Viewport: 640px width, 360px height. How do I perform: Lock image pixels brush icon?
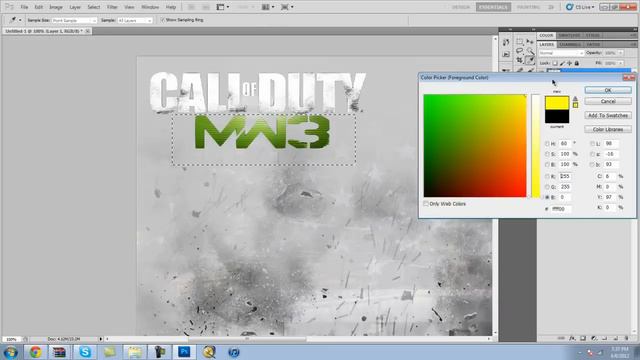pyautogui.click(x=562, y=63)
